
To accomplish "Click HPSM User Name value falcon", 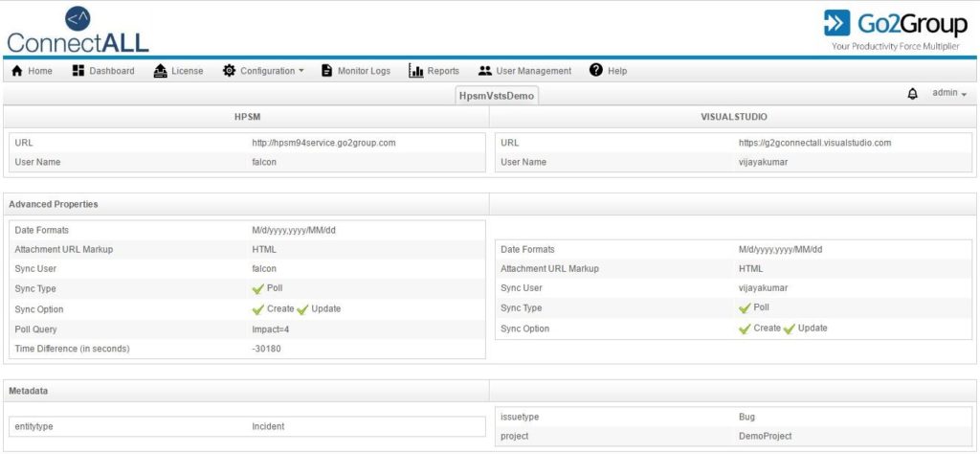I will tap(264, 162).
